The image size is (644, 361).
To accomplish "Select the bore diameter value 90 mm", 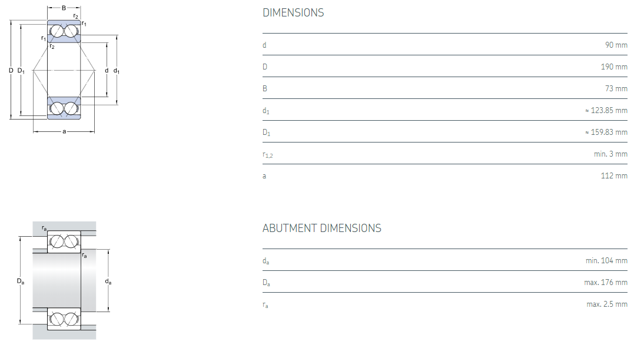I will (616, 45).
